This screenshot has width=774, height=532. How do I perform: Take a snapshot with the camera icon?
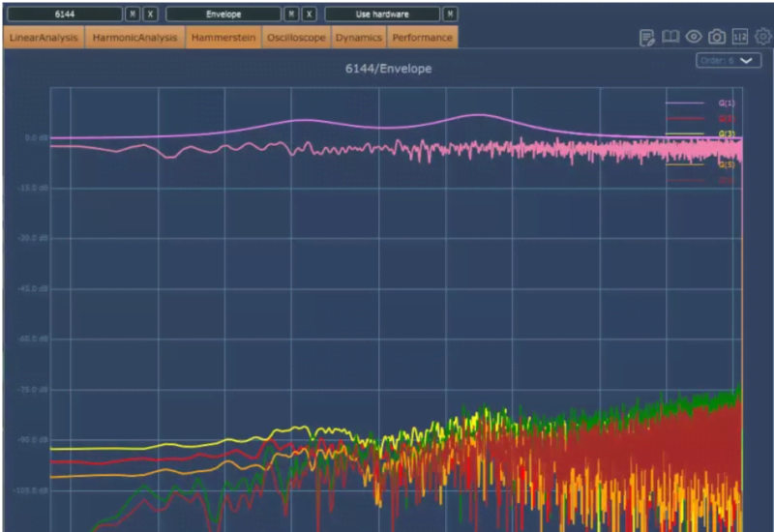pos(717,37)
